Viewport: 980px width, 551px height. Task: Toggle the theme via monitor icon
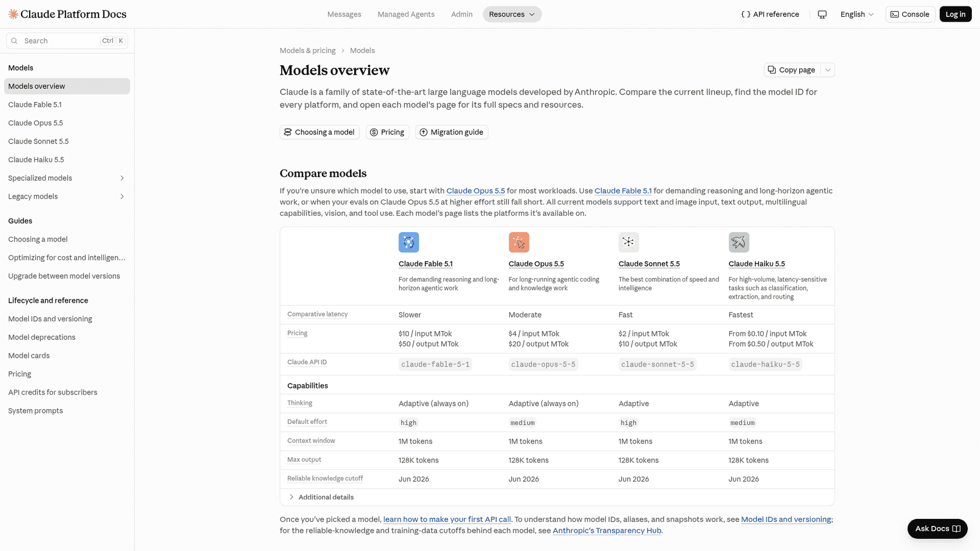click(x=822, y=14)
